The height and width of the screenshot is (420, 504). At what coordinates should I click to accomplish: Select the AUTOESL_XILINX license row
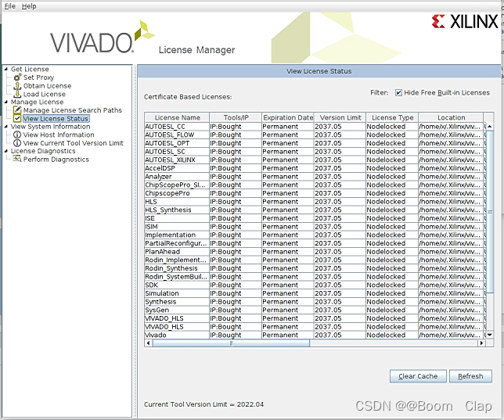pyautogui.click(x=314, y=160)
